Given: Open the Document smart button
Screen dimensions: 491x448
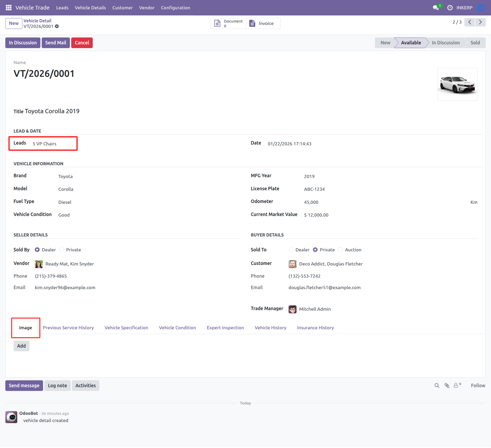Looking at the screenshot, I should pyautogui.click(x=228, y=23).
